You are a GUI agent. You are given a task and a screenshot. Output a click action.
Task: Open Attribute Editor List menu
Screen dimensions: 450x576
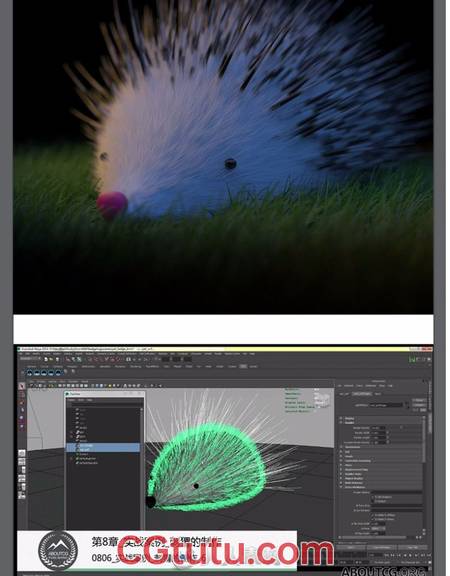(x=340, y=386)
